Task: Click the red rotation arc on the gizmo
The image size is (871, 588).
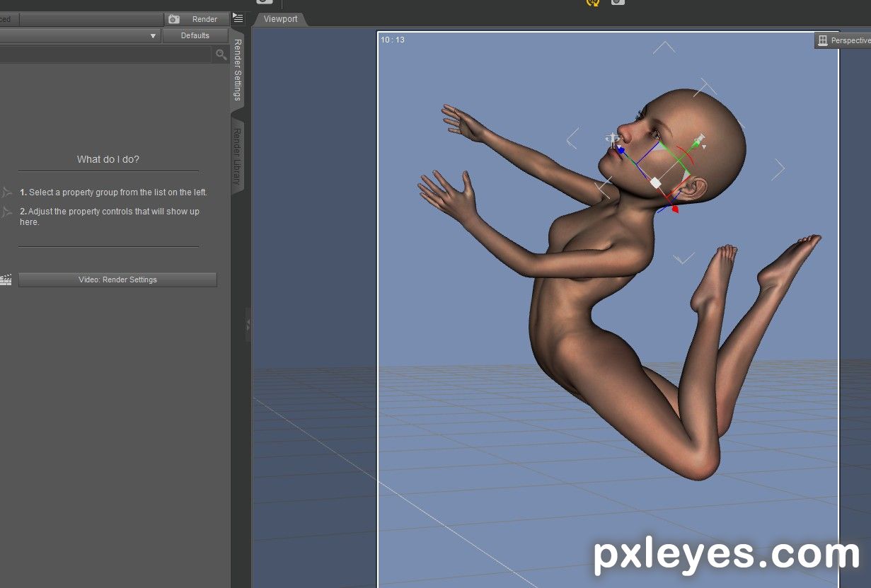Action: (686, 156)
